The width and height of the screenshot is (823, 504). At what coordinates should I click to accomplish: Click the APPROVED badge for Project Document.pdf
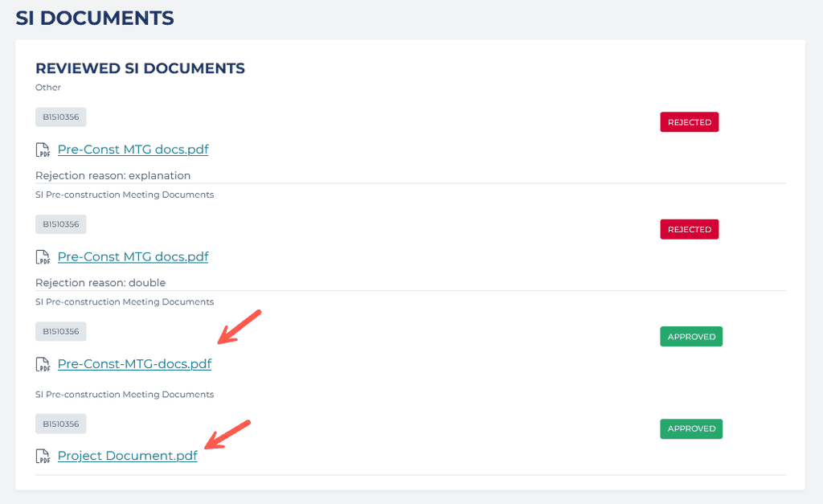pyautogui.click(x=691, y=429)
